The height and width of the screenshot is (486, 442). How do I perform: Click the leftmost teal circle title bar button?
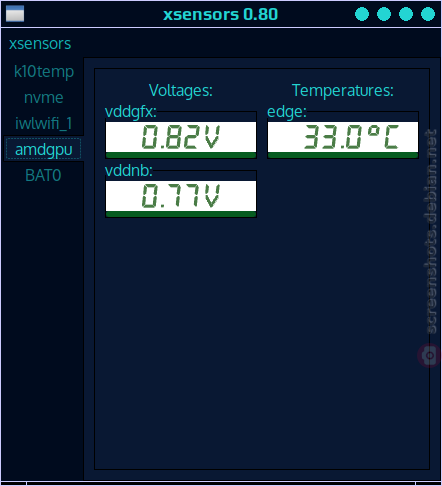pyautogui.click(x=362, y=14)
